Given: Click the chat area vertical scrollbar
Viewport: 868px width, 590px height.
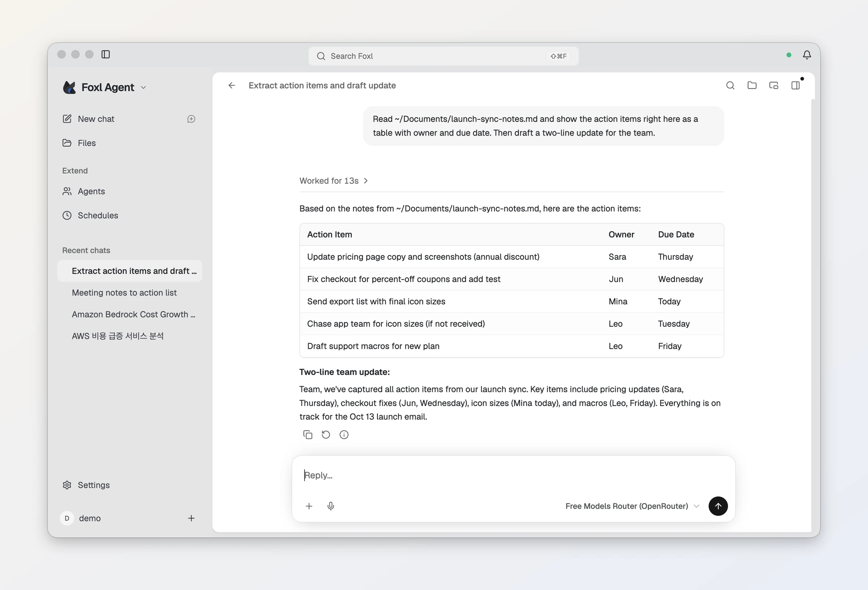Looking at the screenshot, I should (x=813, y=314).
